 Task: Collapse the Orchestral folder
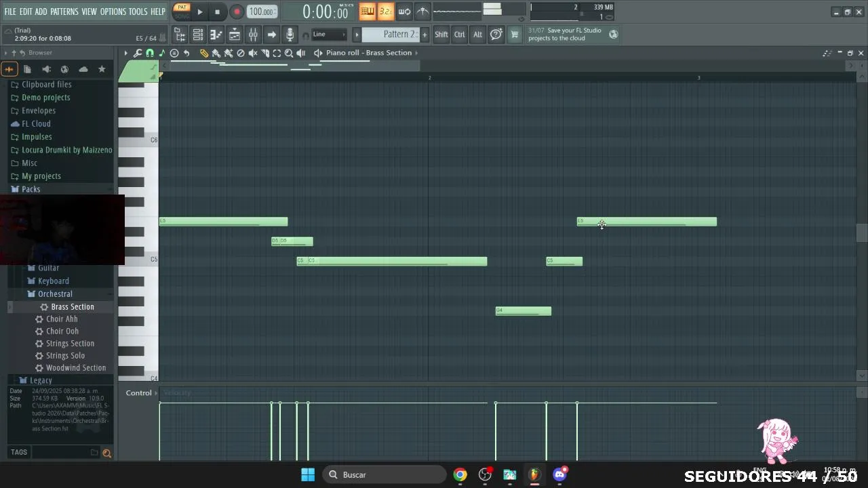55,294
